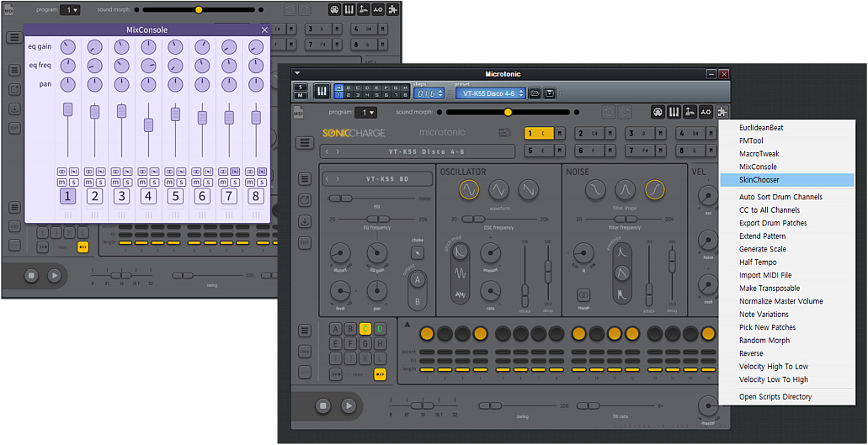Mute drum channel 5 E in Microtonic
The width and height of the screenshot is (868, 445).
click(x=561, y=150)
